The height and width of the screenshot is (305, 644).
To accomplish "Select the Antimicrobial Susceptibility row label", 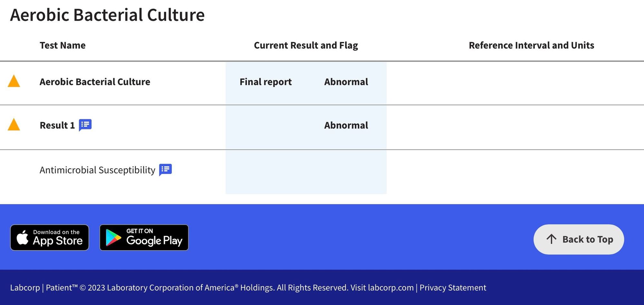I will (x=97, y=170).
